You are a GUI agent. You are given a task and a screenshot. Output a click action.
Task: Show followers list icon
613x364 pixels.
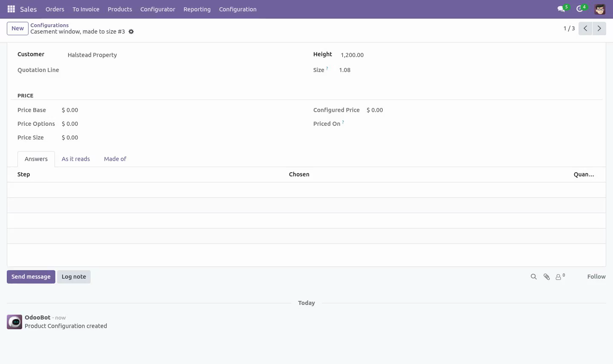(x=560, y=277)
